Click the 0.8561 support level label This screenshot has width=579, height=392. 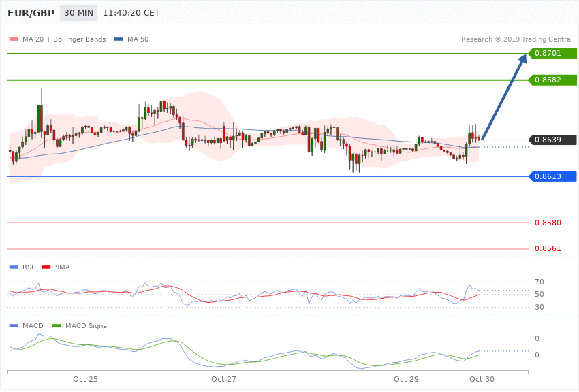548,249
